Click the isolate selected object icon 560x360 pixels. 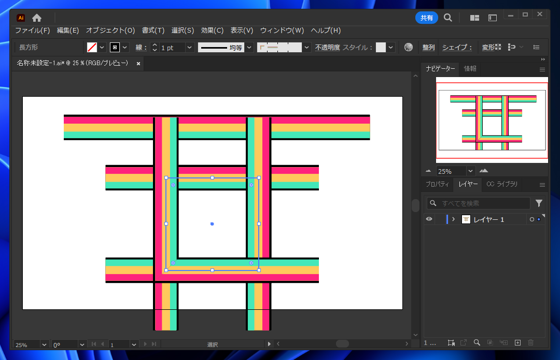[511, 47]
